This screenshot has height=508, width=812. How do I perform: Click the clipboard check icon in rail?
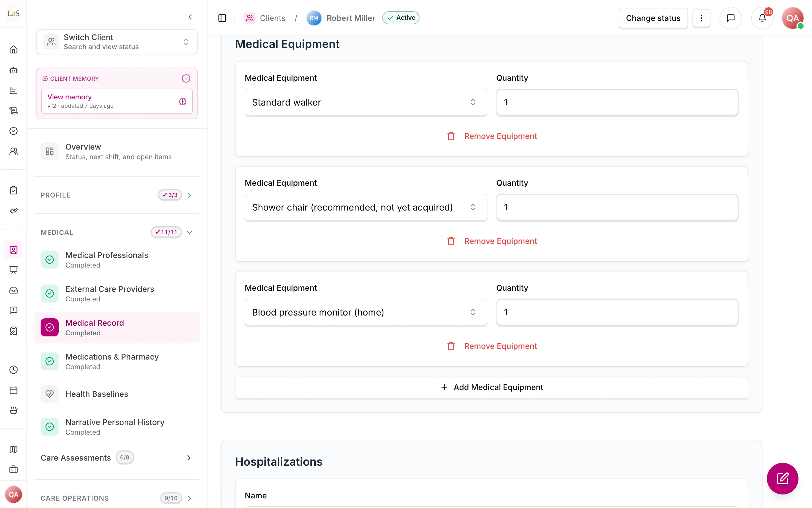click(x=14, y=190)
